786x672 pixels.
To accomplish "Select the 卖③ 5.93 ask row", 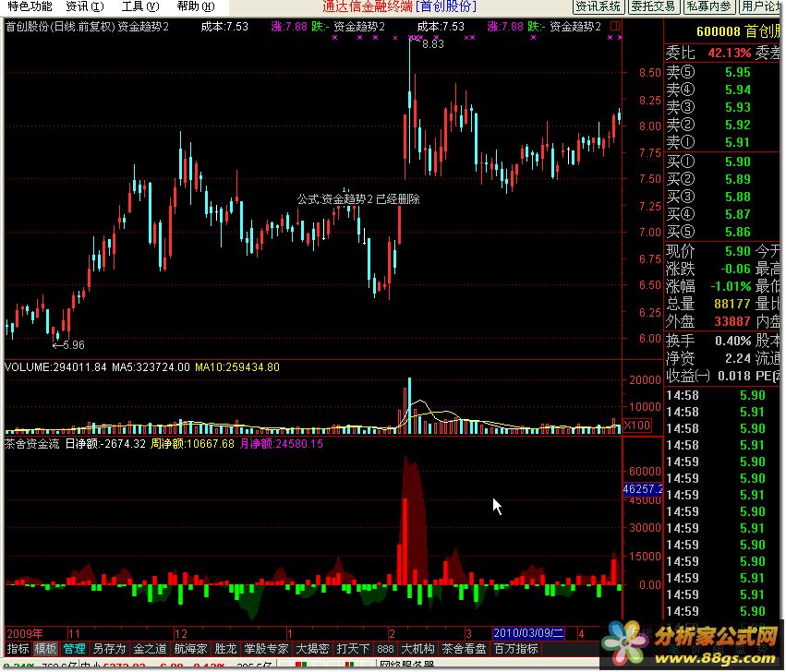I will tap(723, 107).
